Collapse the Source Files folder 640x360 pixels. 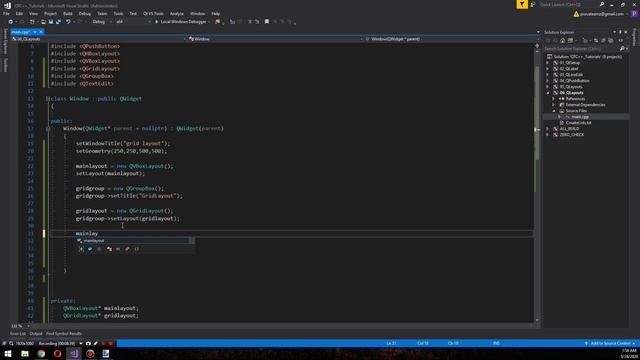click(x=554, y=111)
